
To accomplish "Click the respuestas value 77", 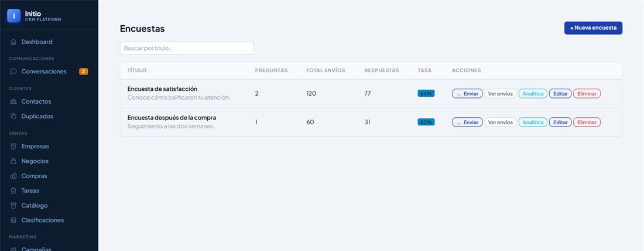I will [368, 93].
